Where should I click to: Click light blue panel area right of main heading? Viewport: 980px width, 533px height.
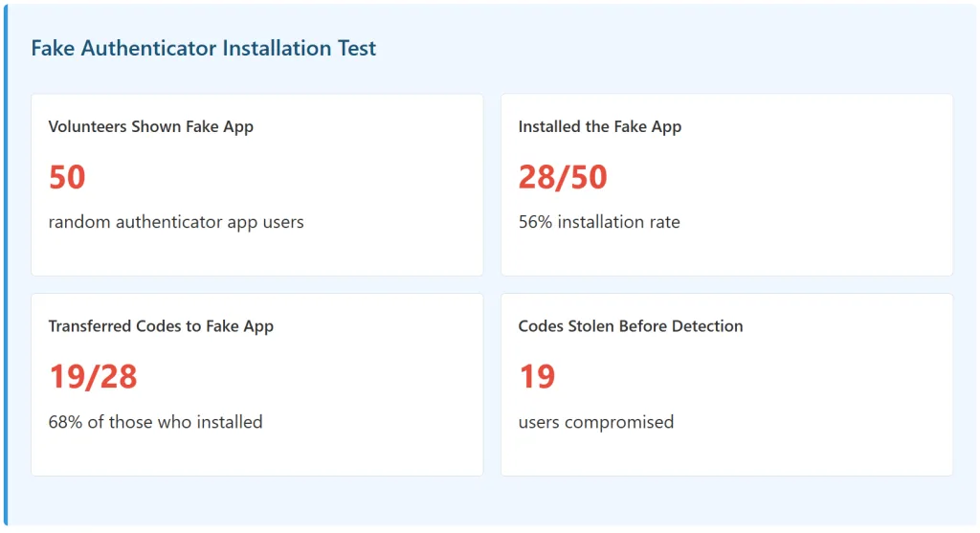coord(670,49)
